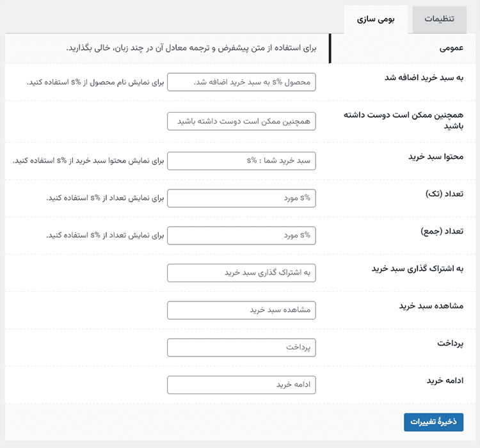Click the 'ادامه خرید' row label

[x=445, y=381]
